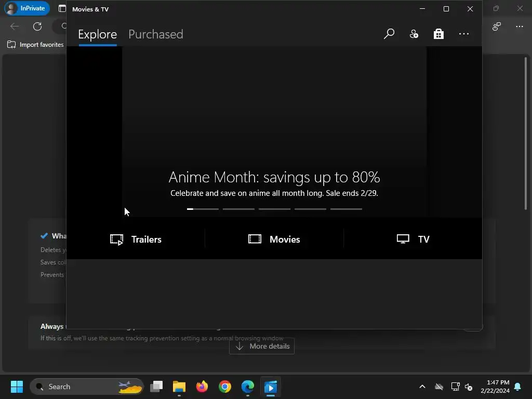Switch to the Explore tab

coord(97,34)
